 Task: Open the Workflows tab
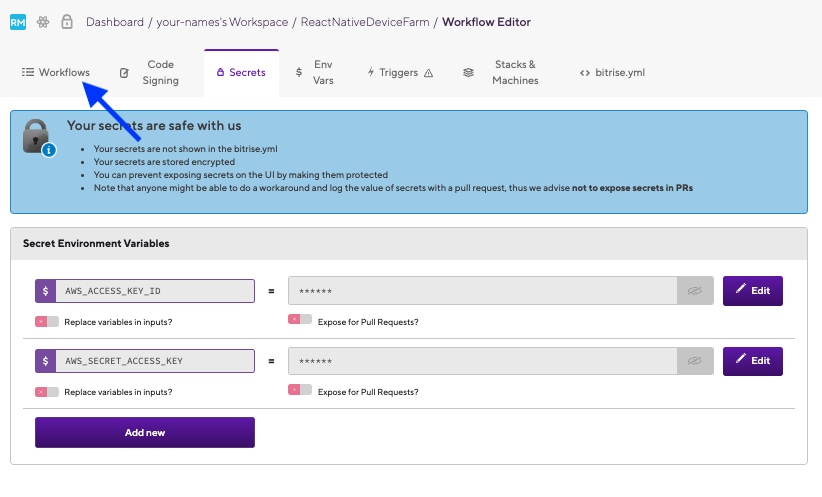tap(56, 73)
